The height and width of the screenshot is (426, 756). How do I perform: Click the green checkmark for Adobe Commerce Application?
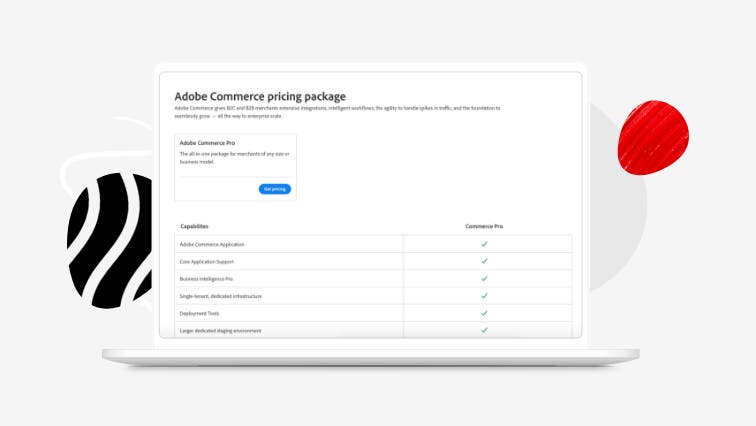(484, 244)
